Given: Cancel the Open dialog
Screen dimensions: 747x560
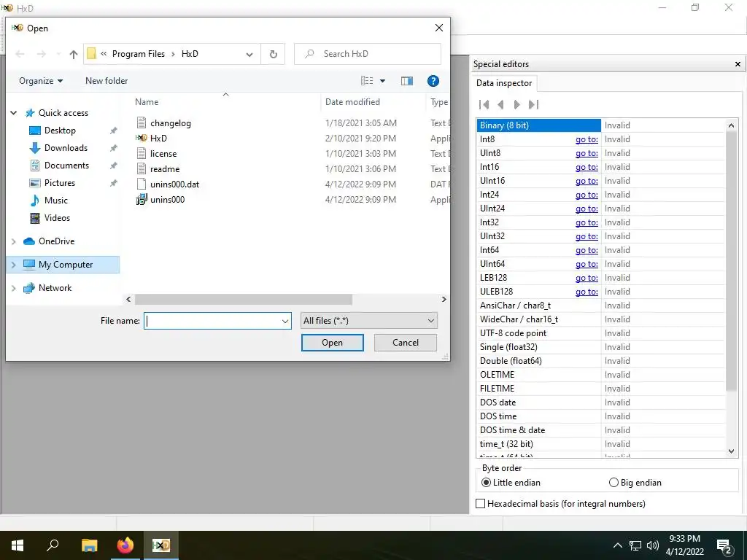Looking at the screenshot, I should tap(406, 343).
